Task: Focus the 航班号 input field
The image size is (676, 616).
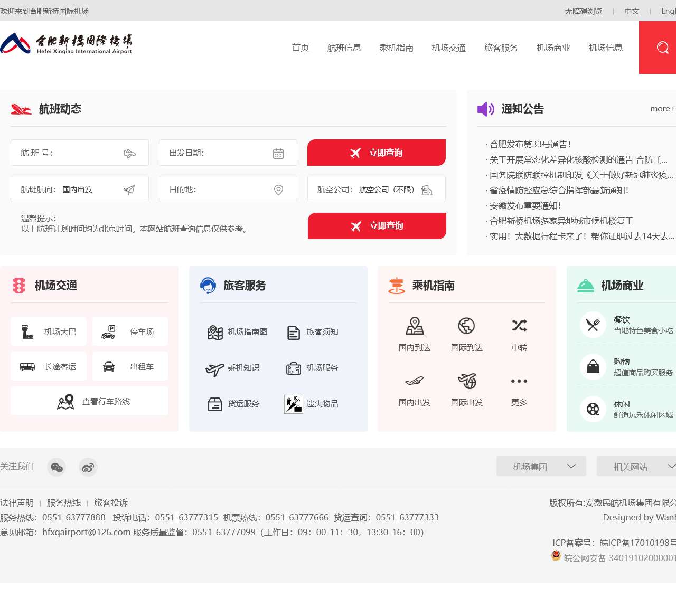Action: point(80,153)
